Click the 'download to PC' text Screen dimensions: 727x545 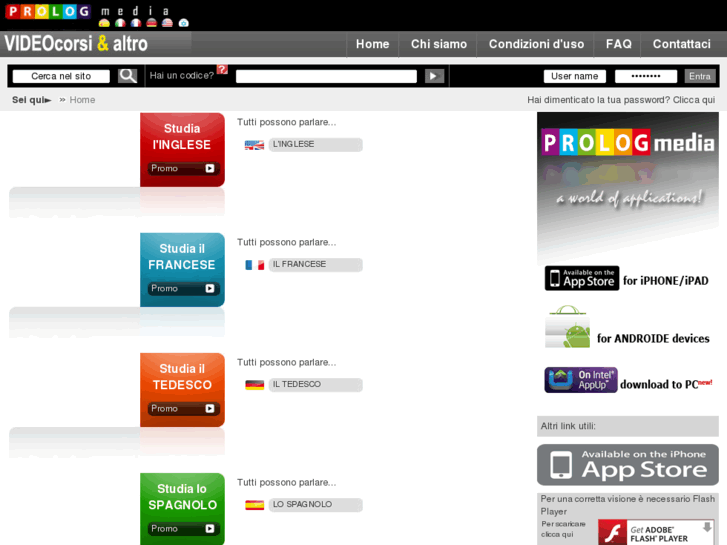659,385
